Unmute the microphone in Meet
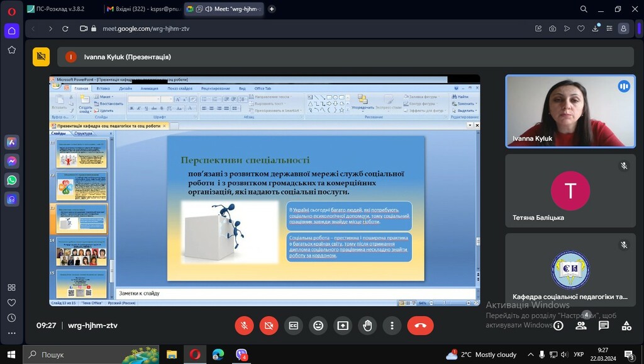This screenshot has width=644, height=364. click(x=244, y=326)
